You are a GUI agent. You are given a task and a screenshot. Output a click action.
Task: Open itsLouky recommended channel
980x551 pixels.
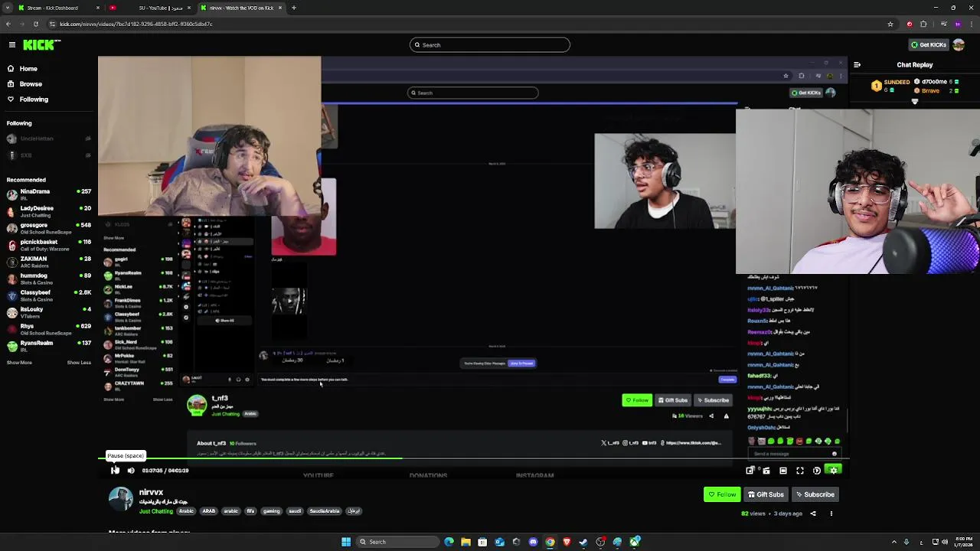(x=49, y=312)
